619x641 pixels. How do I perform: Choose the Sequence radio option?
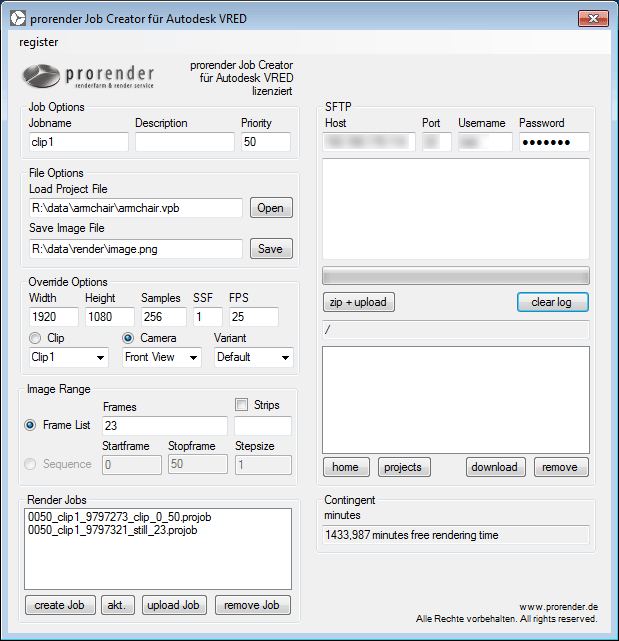pos(30,464)
